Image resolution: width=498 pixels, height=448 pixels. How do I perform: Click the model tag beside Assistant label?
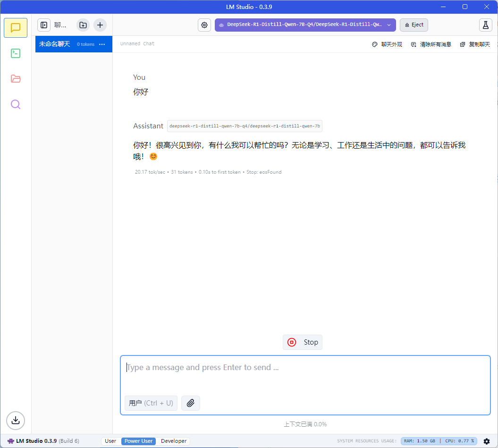245,126
